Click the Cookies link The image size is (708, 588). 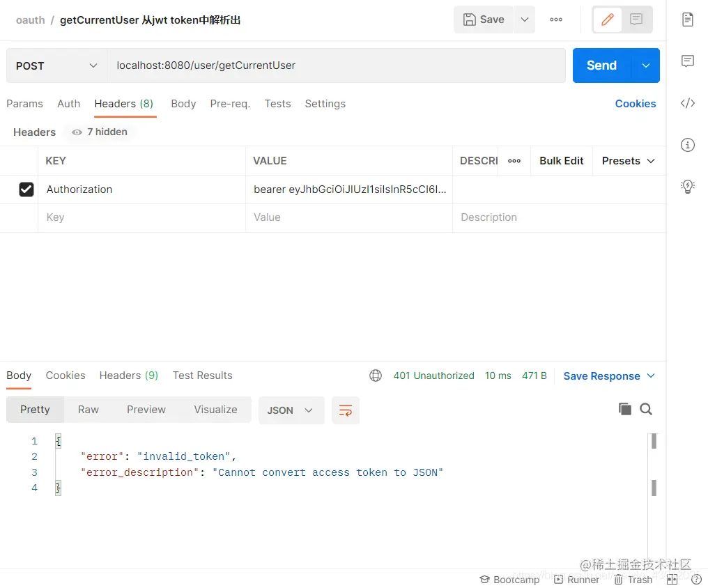pyautogui.click(x=636, y=104)
